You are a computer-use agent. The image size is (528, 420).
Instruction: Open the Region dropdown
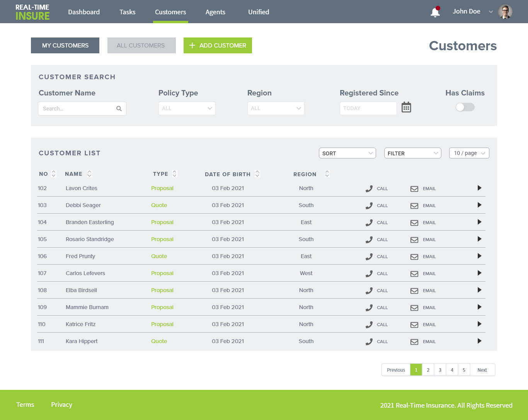click(x=276, y=108)
